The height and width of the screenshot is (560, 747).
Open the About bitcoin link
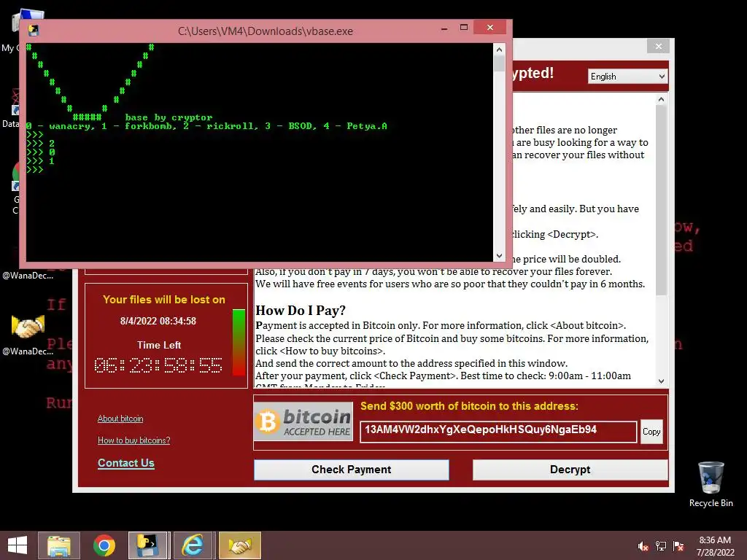tap(120, 419)
